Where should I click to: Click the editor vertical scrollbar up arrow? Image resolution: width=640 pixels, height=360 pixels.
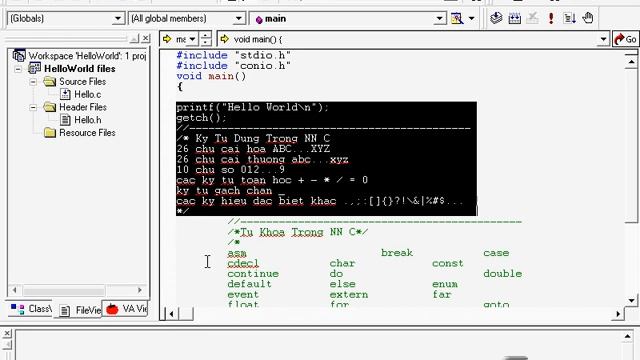point(631,62)
